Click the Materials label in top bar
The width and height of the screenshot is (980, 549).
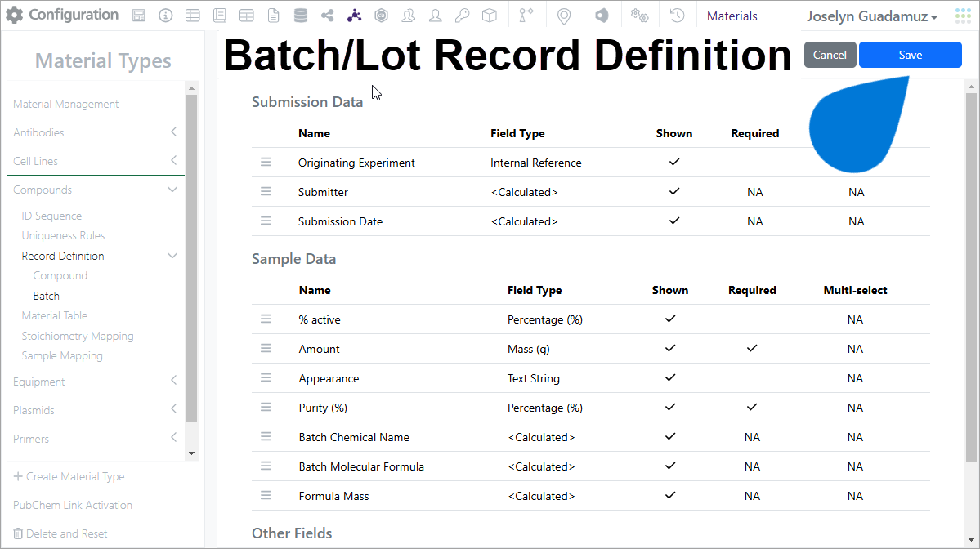click(x=732, y=16)
